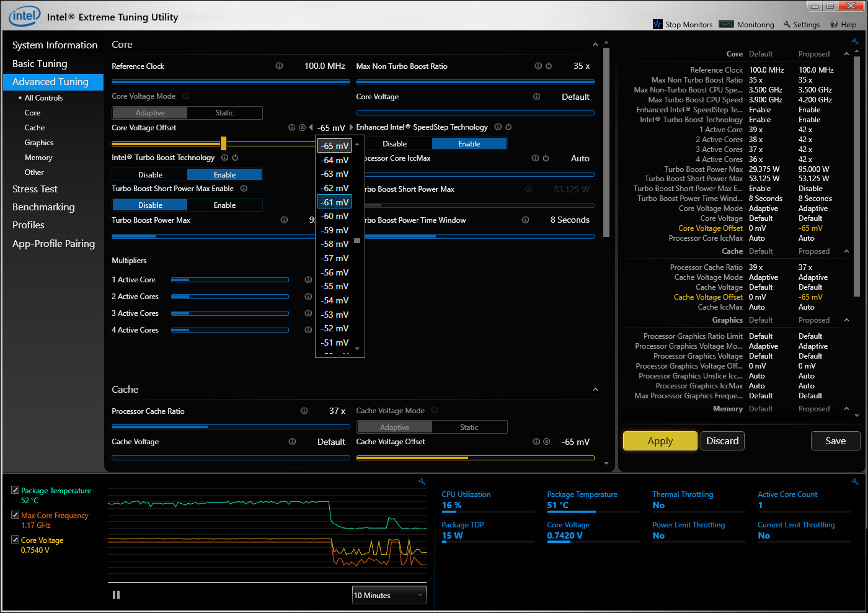
Task: Set Cache Voltage Mode to Static
Action: (469, 427)
